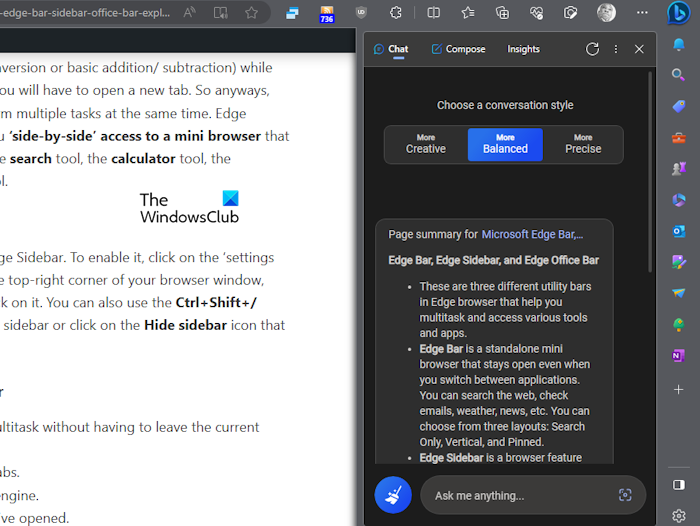Viewport: 700px width, 526px height.
Task: Open Image Creator in the sidebar
Action: 679,262
